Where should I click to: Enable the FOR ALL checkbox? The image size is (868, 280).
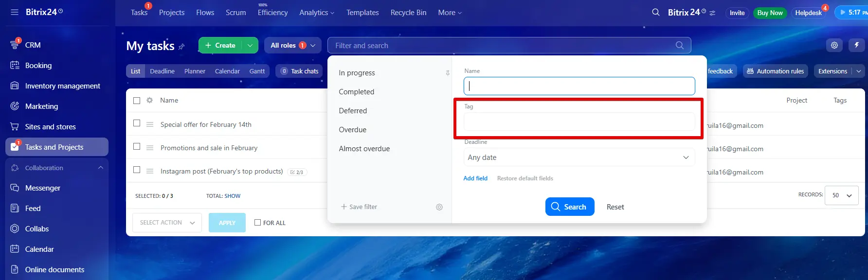click(x=258, y=223)
